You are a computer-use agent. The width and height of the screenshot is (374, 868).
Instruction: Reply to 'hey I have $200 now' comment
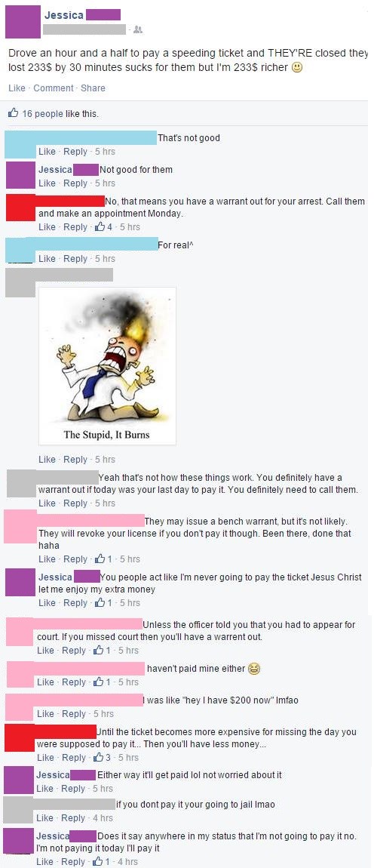pos(74,714)
